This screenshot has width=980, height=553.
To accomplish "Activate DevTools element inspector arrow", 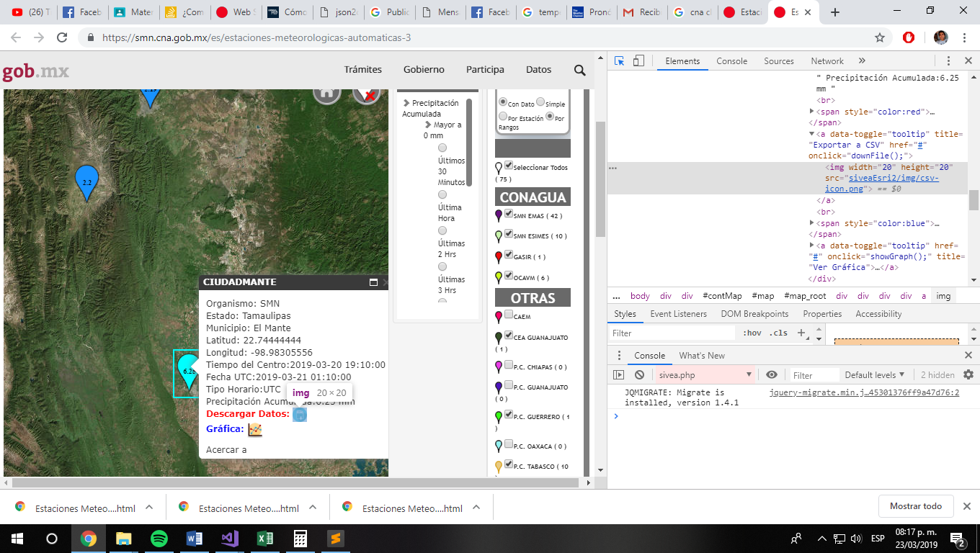I will point(620,61).
